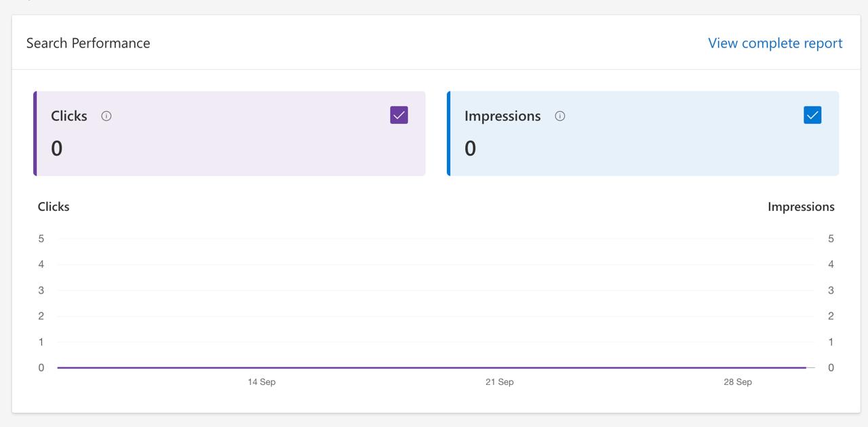Image resolution: width=868 pixels, height=427 pixels.
Task: Click the 28 Sep date label
Action: (738, 382)
